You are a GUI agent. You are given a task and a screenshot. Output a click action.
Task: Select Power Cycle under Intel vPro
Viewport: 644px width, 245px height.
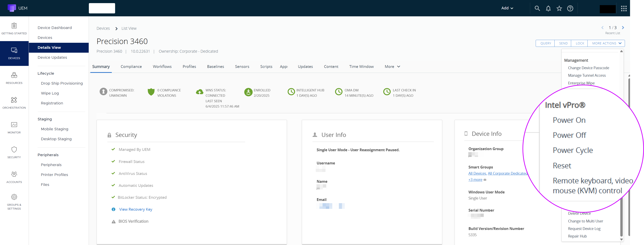click(573, 150)
